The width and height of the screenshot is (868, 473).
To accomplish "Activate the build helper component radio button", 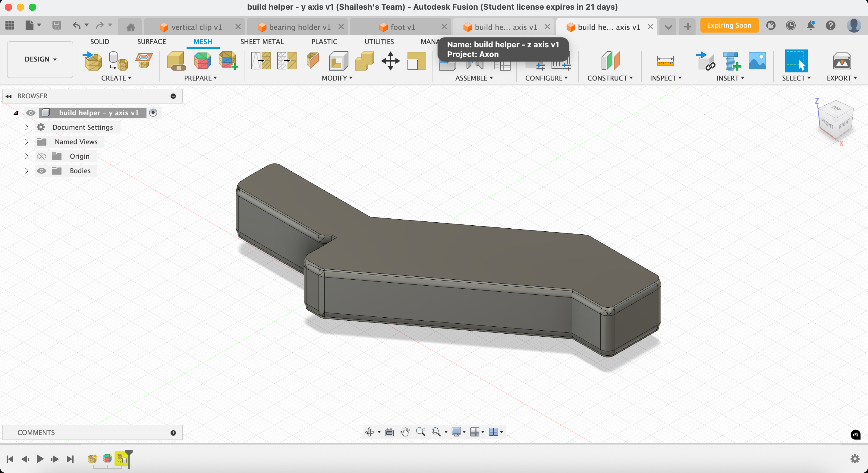I will click(x=153, y=113).
